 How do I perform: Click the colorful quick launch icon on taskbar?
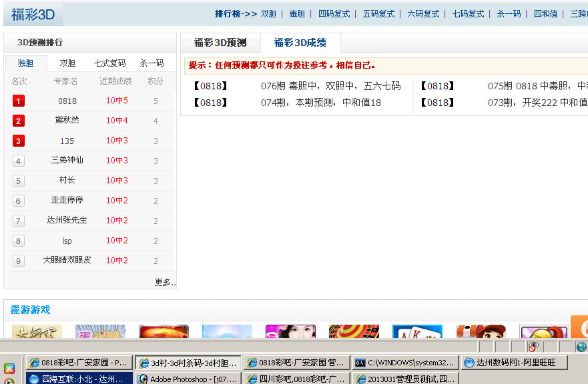tap(9, 368)
